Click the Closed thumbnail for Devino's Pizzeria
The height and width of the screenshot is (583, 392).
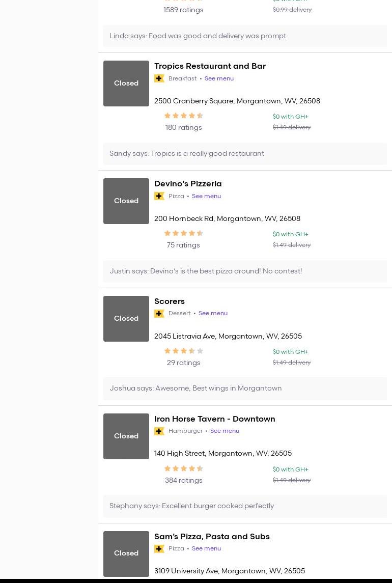(126, 201)
